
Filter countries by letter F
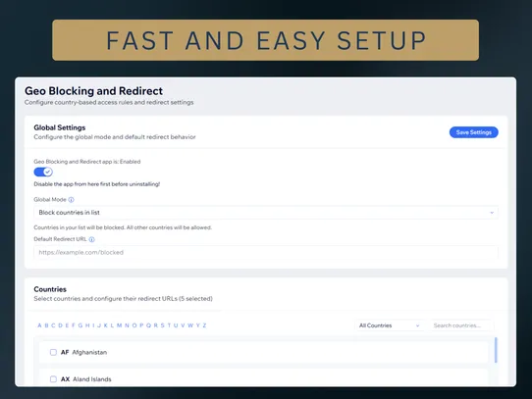[x=74, y=325]
